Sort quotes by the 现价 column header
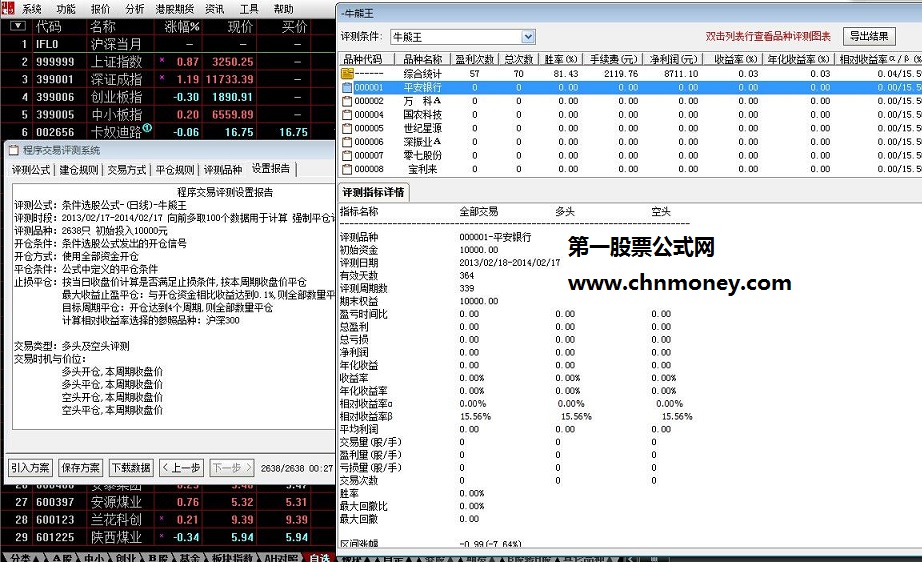The width and height of the screenshot is (922, 562). (x=240, y=26)
